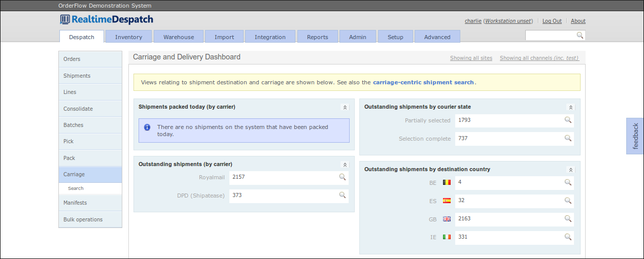Screen dimensions: 644x259
Task: Open Shipments in the sidebar
Action: tap(90, 76)
